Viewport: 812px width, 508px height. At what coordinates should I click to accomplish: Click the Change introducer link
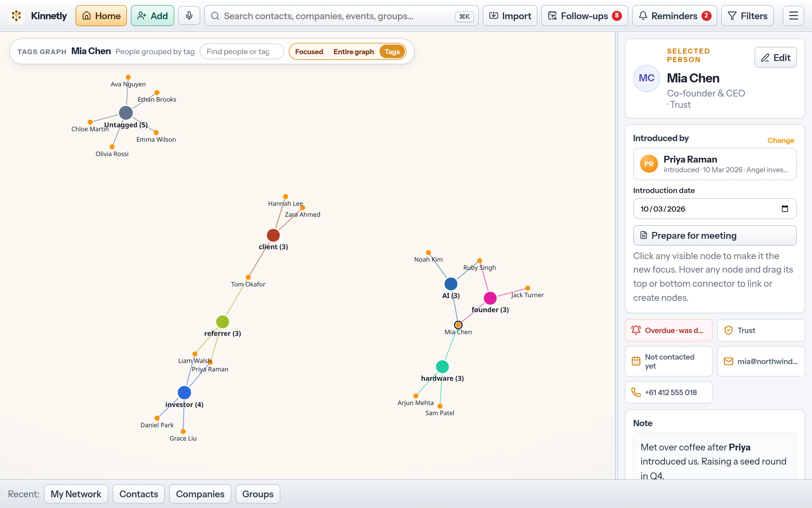click(781, 140)
